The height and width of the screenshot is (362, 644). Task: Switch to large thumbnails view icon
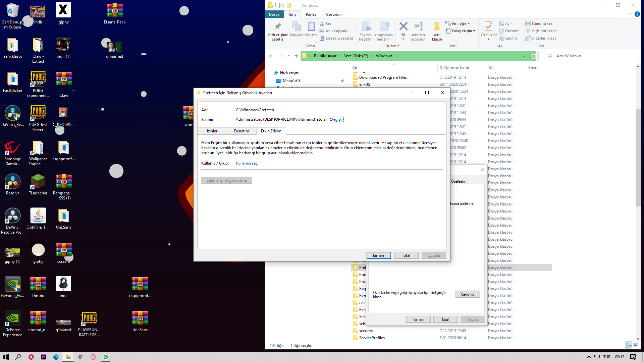tap(636, 345)
